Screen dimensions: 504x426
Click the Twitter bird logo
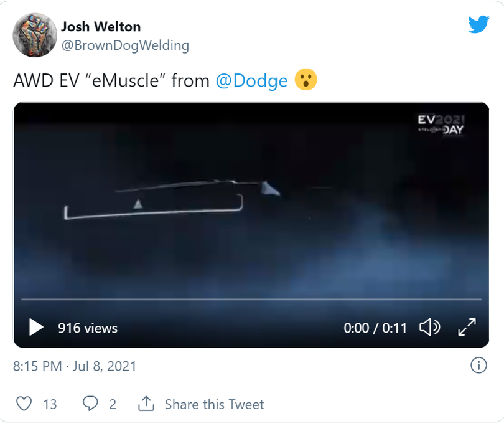pos(478,25)
